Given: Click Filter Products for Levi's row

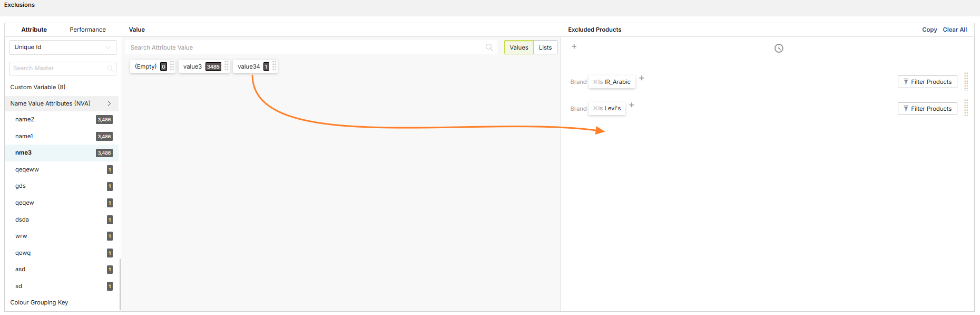Looking at the screenshot, I should [927, 109].
